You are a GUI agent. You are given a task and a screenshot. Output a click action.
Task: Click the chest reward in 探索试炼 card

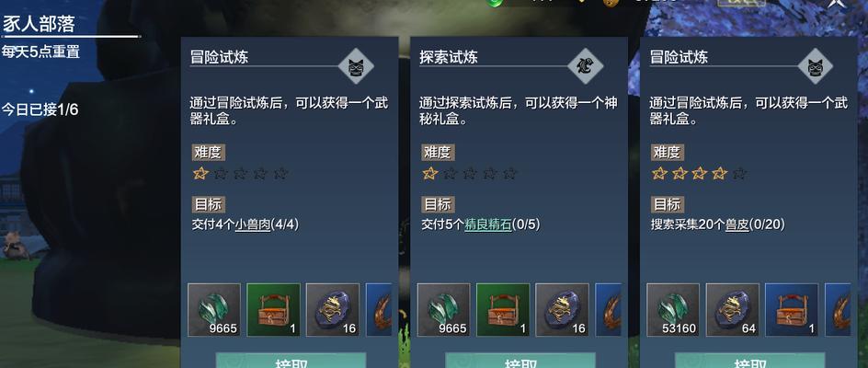coord(503,310)
